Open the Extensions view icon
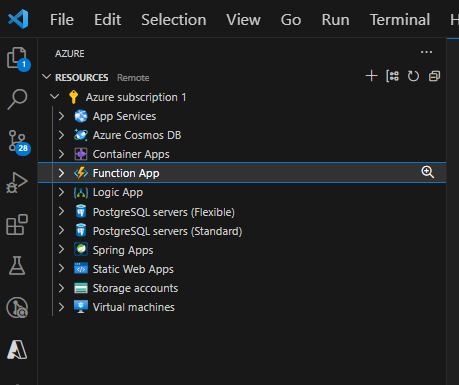The image size is (459, 385). (x=17, y=224)
